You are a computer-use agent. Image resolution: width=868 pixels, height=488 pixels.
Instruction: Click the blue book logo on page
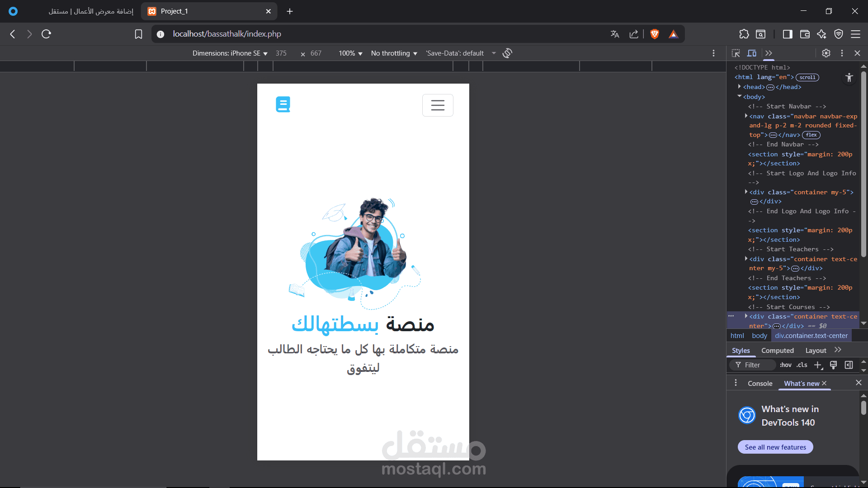(283, 104)
